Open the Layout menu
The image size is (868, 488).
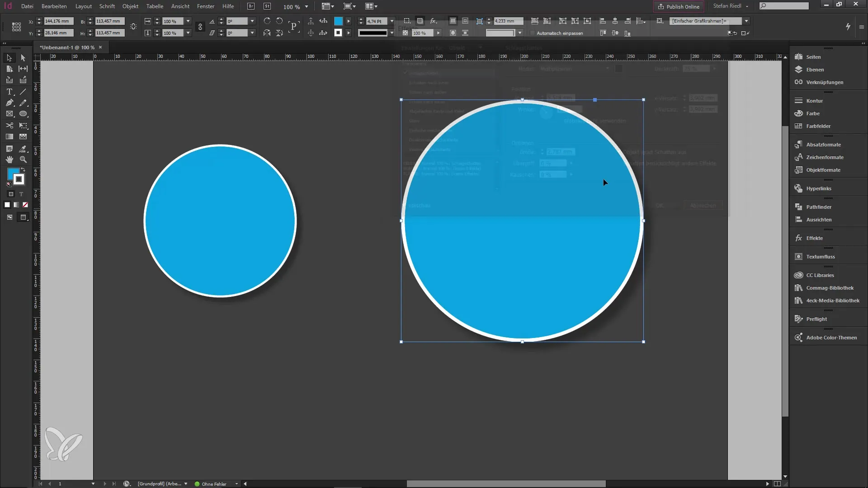[84, 6]
